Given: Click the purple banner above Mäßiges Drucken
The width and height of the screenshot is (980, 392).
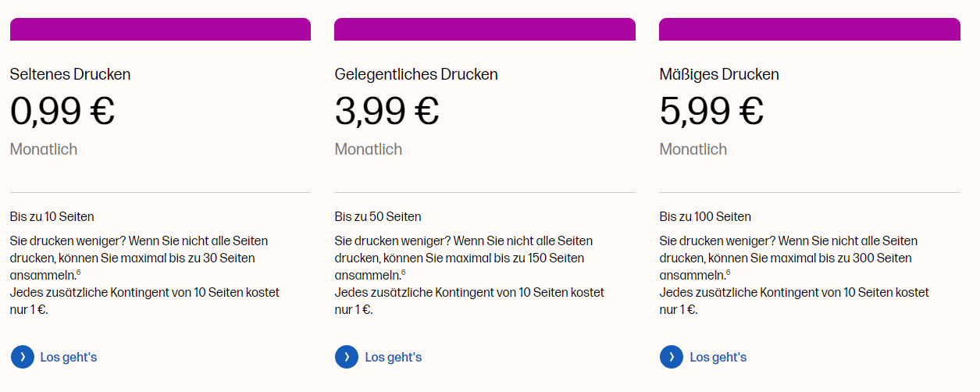Looking at the screenshot, I should 810,30.
